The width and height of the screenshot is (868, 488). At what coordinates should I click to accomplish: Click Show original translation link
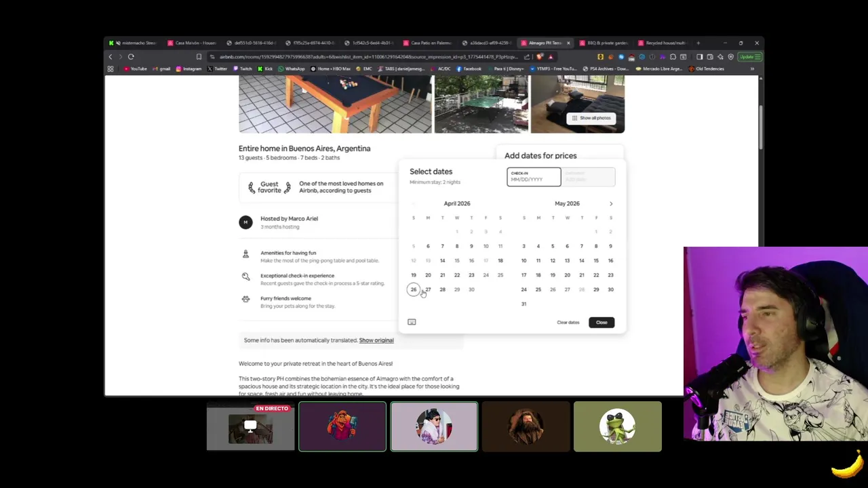376,340
